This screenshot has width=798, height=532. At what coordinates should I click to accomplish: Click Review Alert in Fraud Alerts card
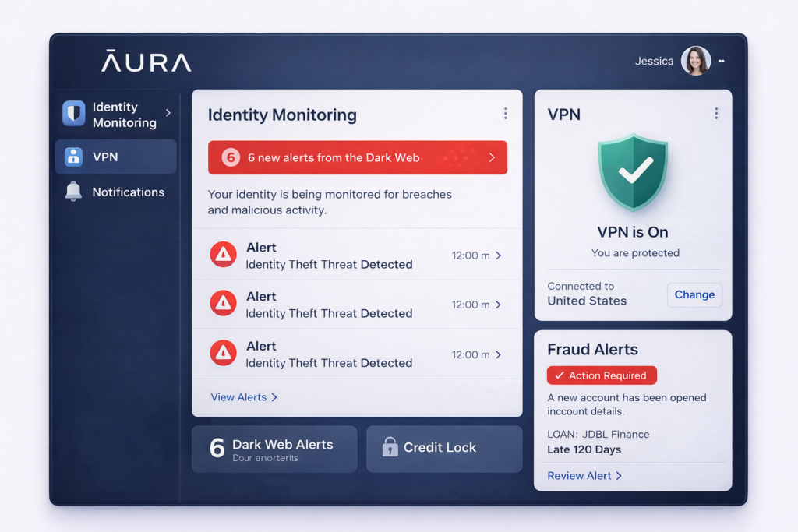[x=584, y=475]
